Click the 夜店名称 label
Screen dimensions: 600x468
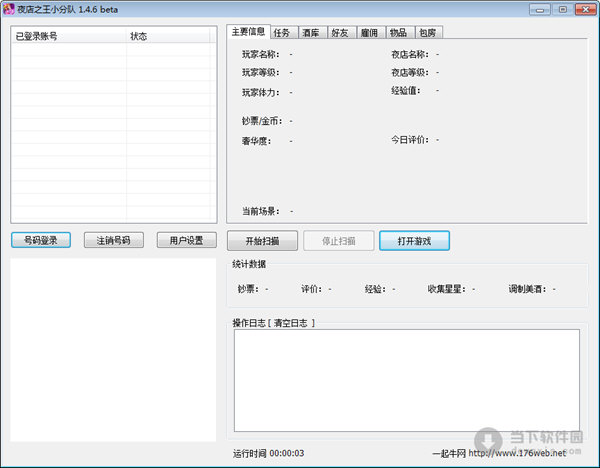pos(410,54)
